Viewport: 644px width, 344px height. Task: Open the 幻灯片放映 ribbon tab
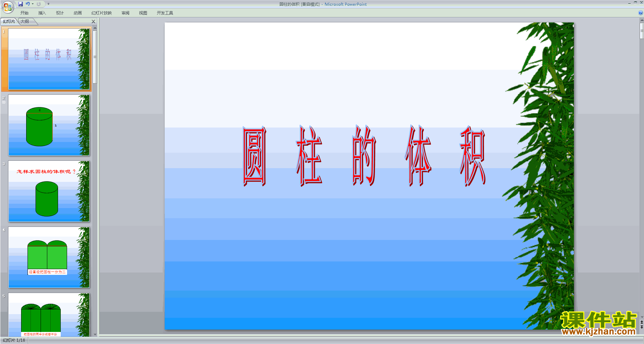(x=101, y=13)
